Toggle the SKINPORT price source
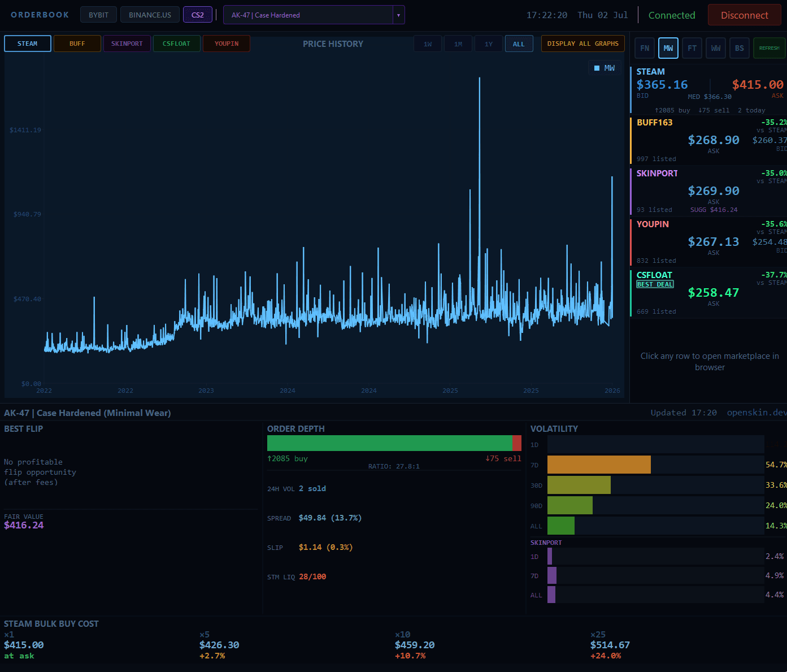This screenshot has height=672, width=787. pos(127,44)
